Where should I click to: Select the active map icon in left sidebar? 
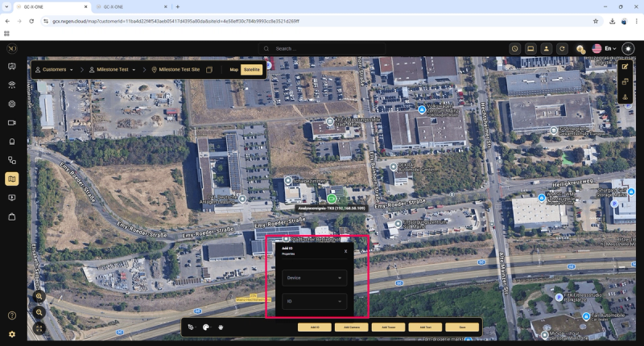coord(12,179)
